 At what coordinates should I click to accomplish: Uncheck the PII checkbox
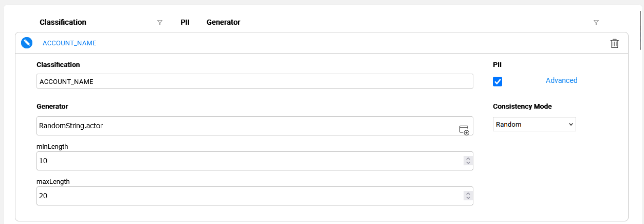pyautogui.click(x=498, y=81)
